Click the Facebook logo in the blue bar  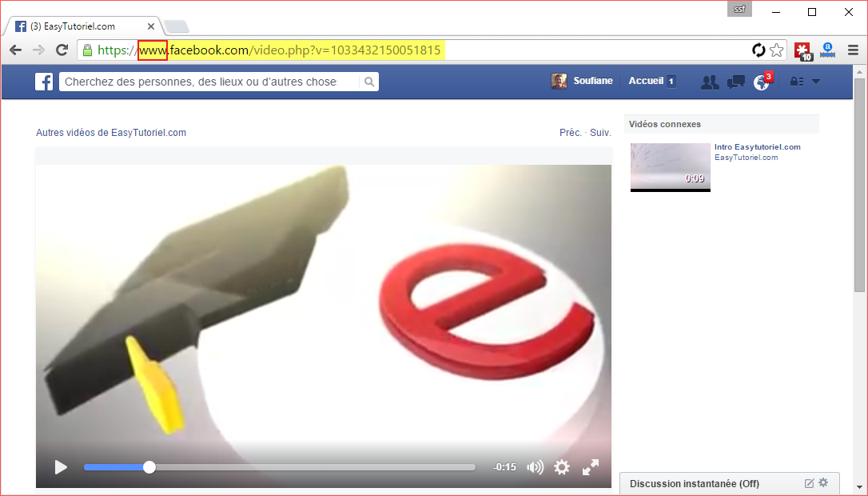[x=44, y=82]
